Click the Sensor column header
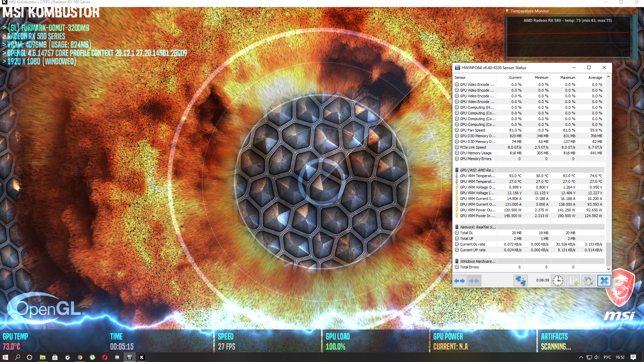The image size is (644, 362). coord(460,77)
